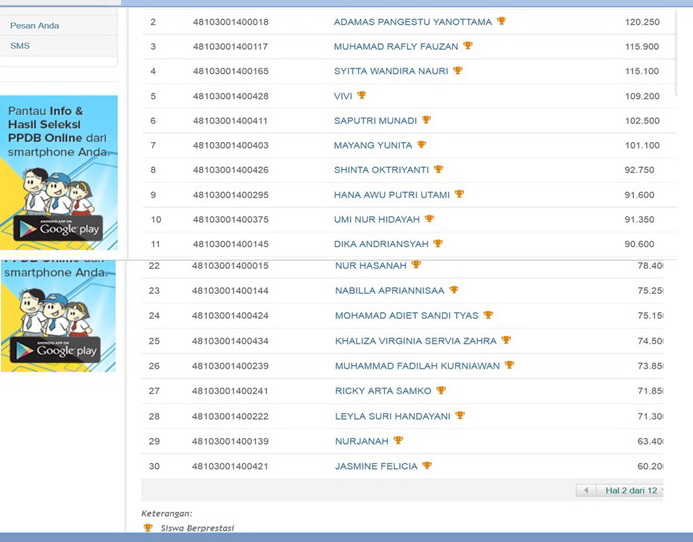
Task: Go to previous page with left arrow
Action: pos(586,491)
